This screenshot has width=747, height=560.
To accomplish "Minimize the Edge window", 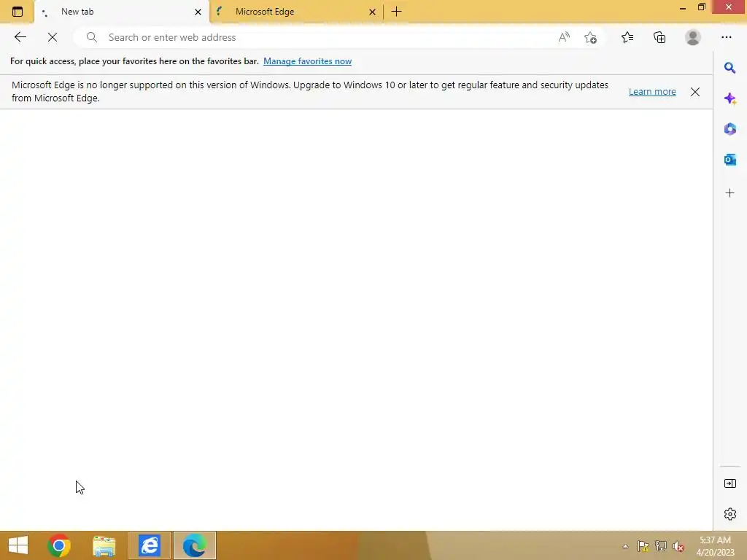I will click(683, 7).
